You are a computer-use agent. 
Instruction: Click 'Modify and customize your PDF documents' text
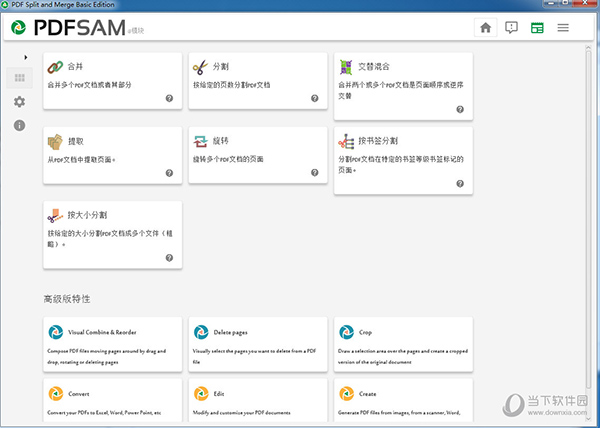tap(241, 413)
